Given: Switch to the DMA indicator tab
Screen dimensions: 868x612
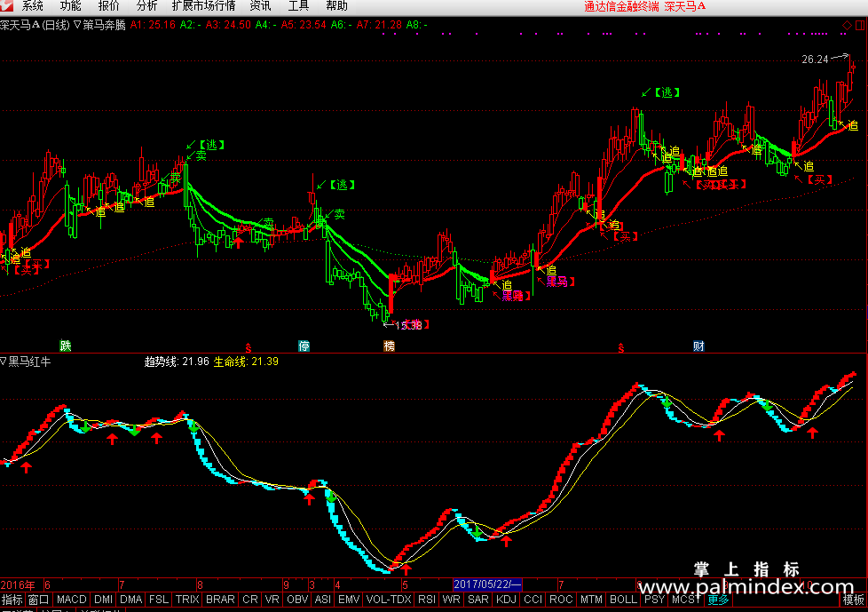Looking at the screenshot, I should (131, 600).
